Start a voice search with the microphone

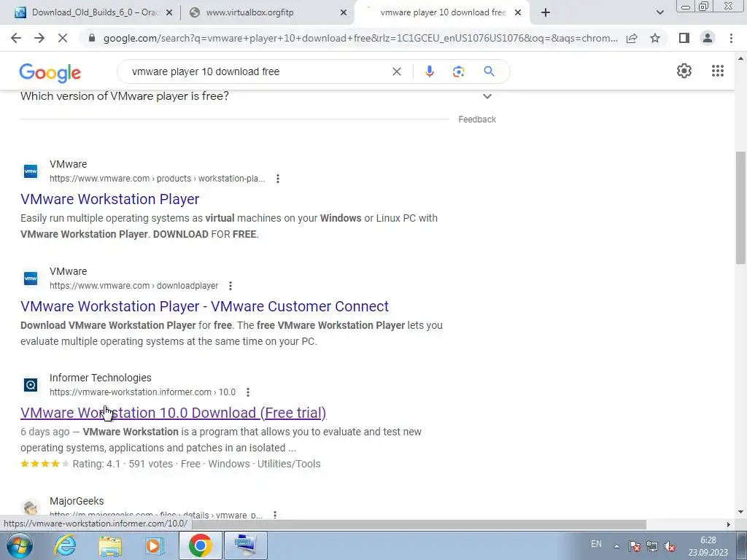pos(429,71)
